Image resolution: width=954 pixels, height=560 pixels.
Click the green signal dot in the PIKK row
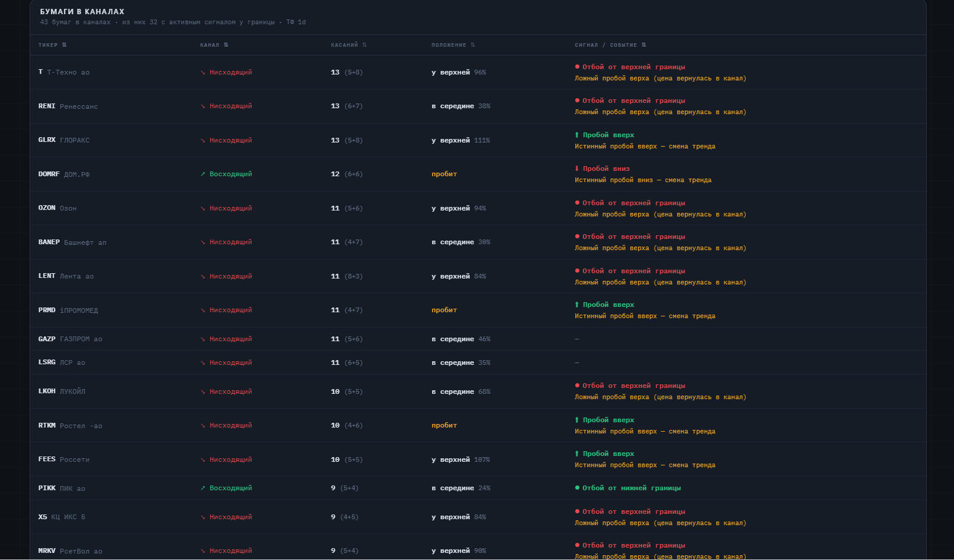[x=577, y=488]
